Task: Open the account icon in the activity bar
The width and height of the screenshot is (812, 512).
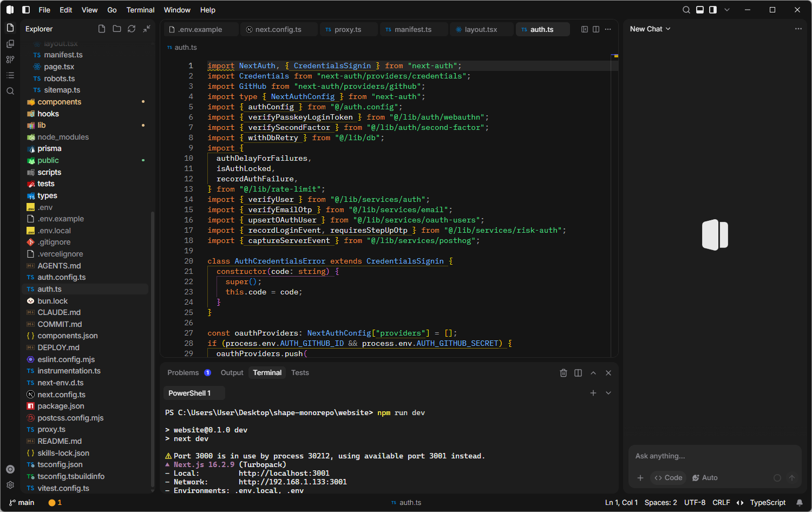Action: coord(10,469)
